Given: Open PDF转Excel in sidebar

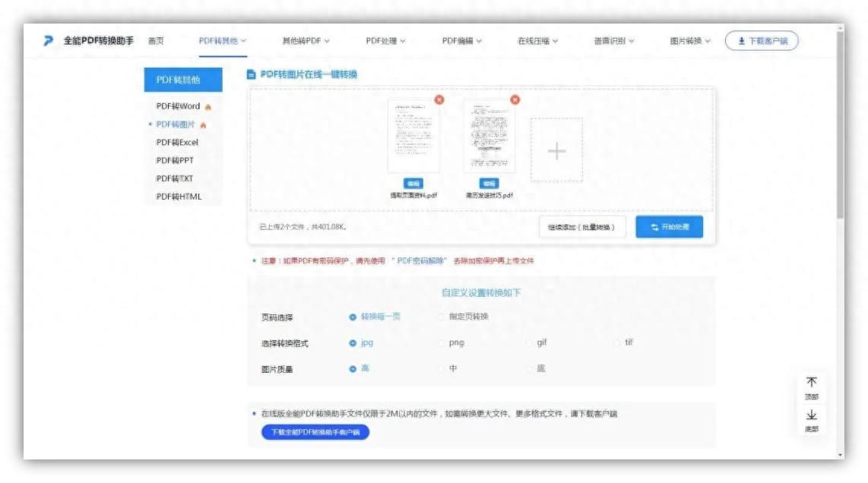Looking at the screenshot, I should pyautogui.click(x=177, y=142).
